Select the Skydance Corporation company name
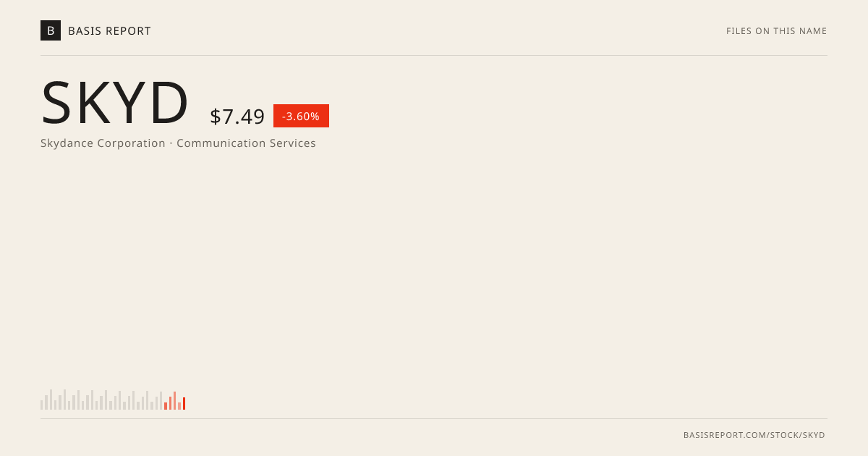This screenshot has width=868, height=456. pyautogui.click(x=103, y=143)
